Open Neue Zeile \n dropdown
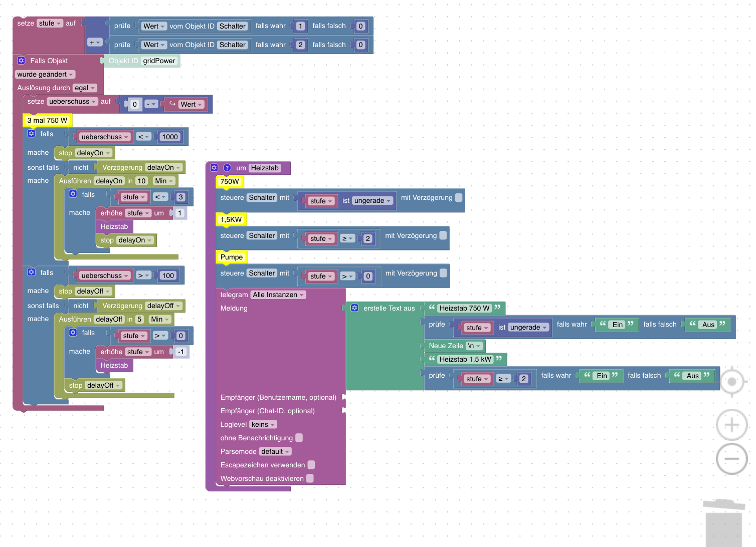This screenshot has width=756, height=547. (x=474, y=346)
